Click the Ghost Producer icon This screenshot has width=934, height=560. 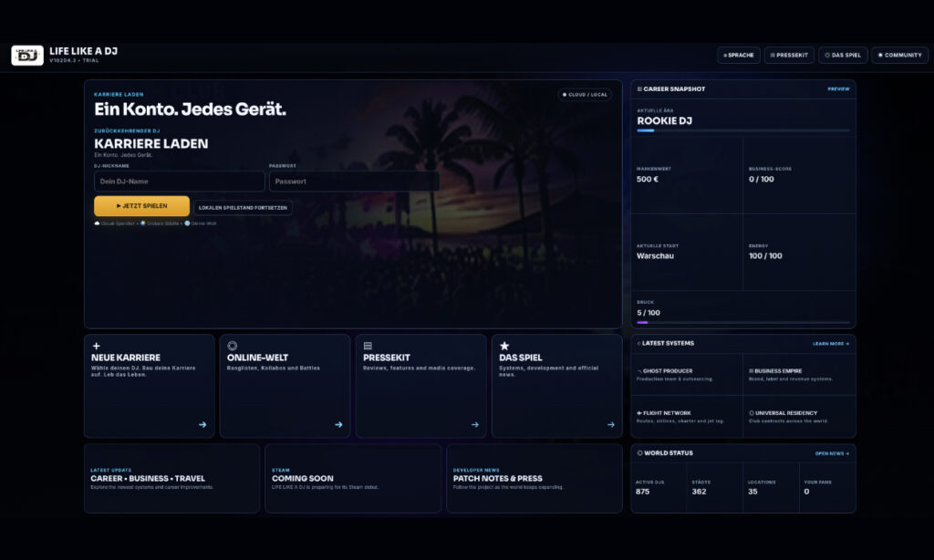tap(639, 370)
